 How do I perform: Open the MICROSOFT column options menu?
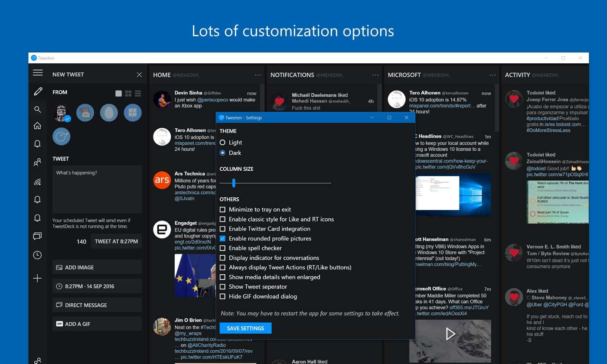click(x=493, y=75)
